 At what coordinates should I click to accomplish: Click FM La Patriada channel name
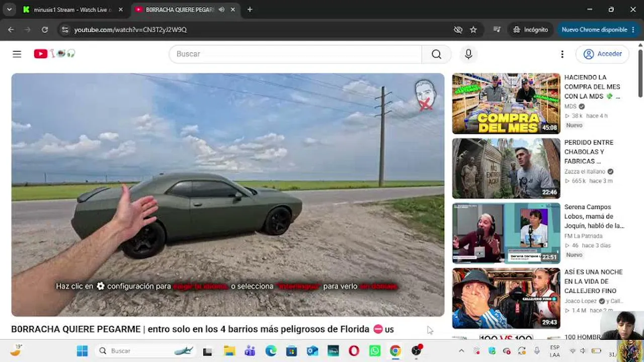(x=583, y=236)
